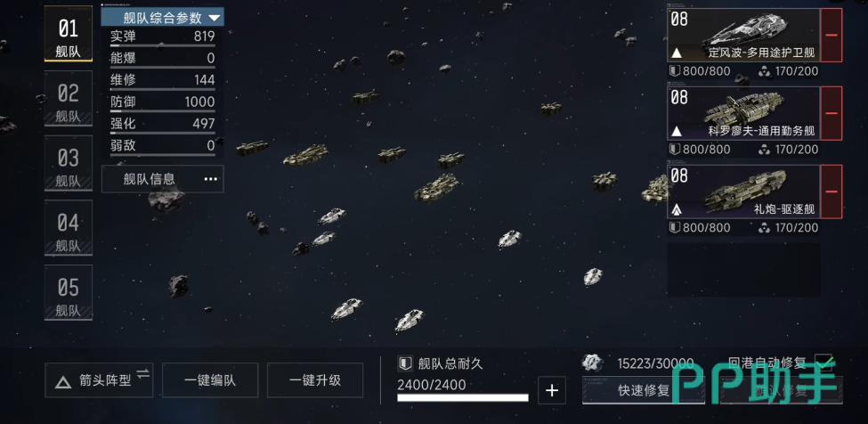Open the 箭头阵型 formation selector
The height and width of the screenshot is (424, 868).
point(99,380)
